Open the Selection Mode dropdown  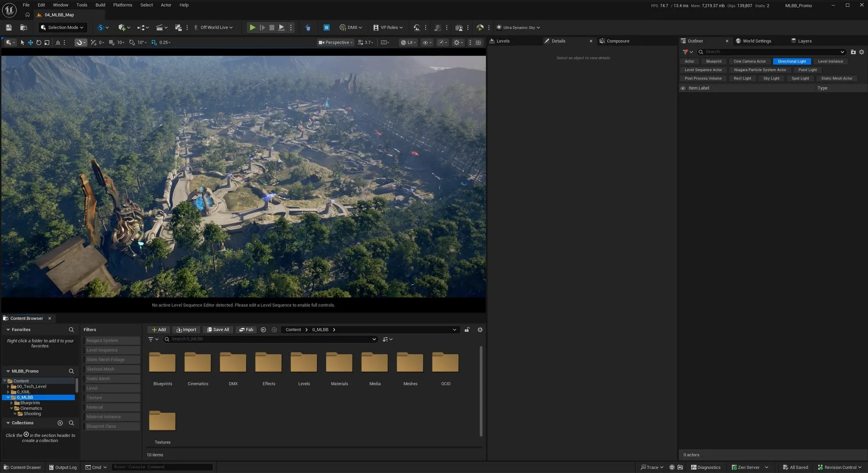click(x=63, y=28)
